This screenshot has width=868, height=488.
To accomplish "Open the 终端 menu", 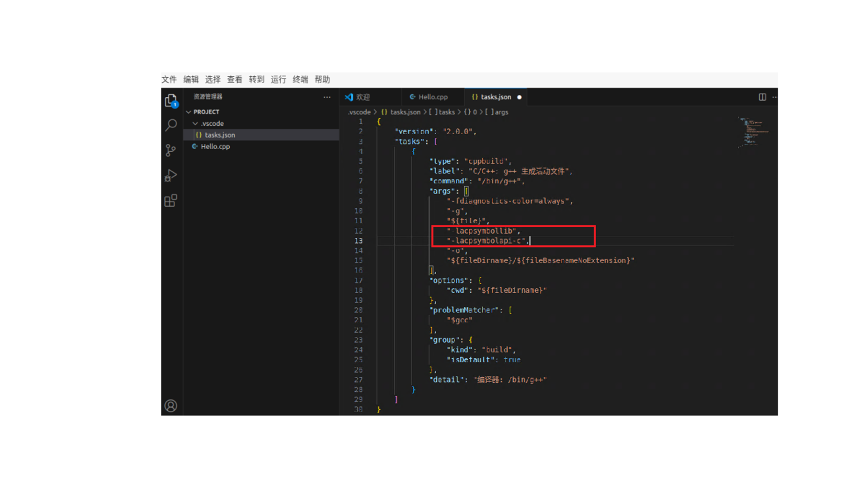I will [300, 80].
